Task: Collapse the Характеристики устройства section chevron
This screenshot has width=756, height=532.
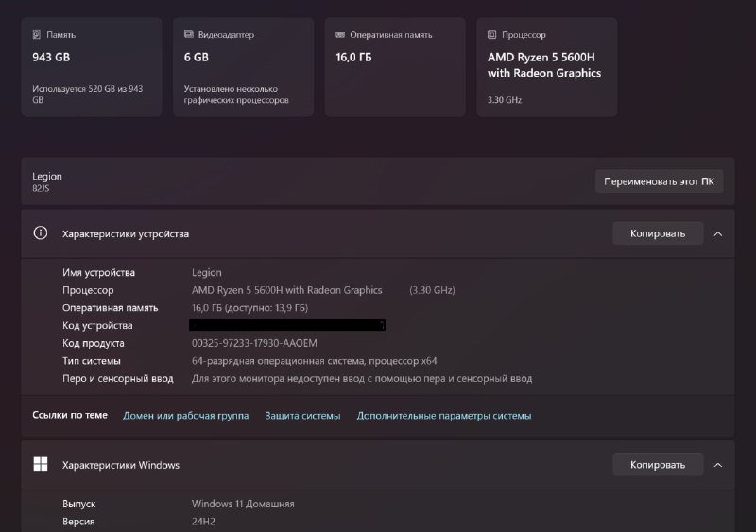Action: 718,234
